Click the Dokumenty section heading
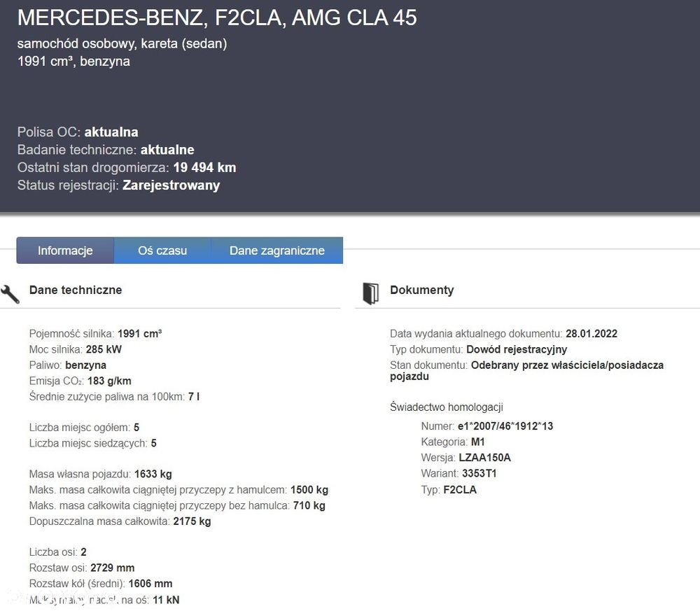The height and width of the screenshot is (611, 700). click(x=422, y=290)
